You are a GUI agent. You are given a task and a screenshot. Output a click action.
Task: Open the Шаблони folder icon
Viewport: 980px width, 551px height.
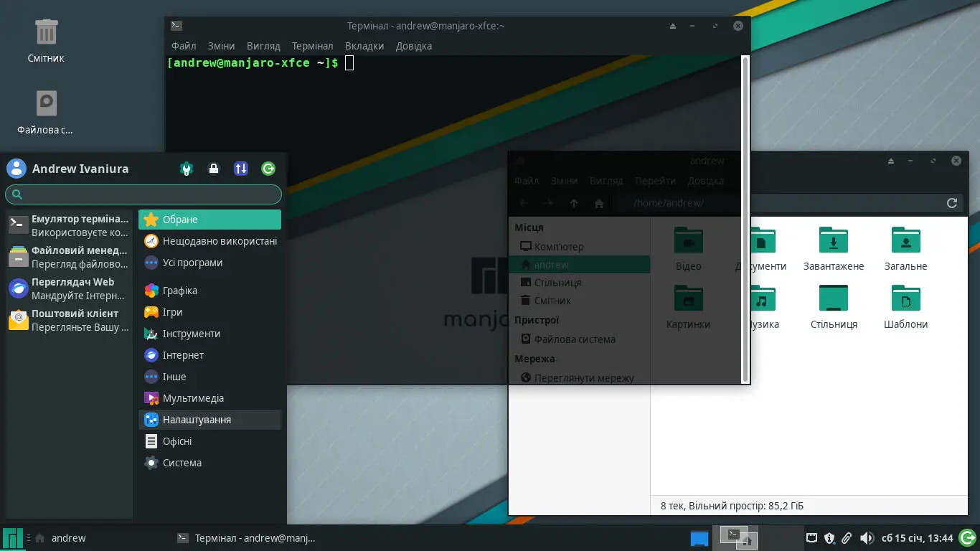pos(905,307)
